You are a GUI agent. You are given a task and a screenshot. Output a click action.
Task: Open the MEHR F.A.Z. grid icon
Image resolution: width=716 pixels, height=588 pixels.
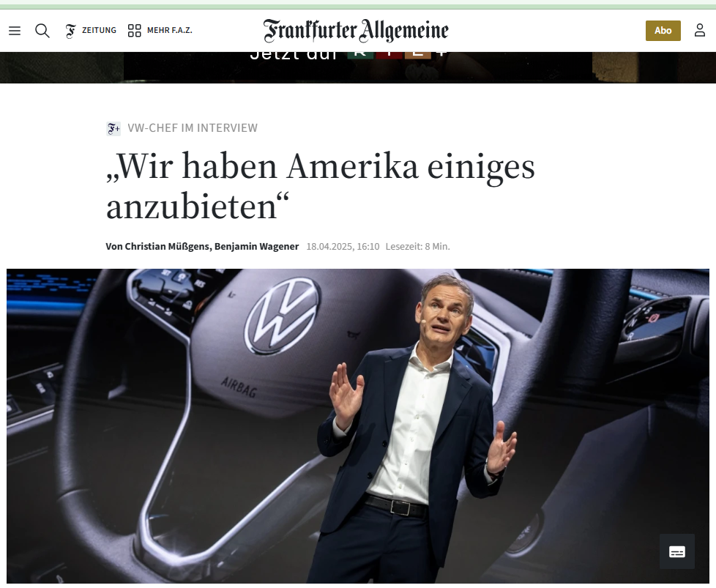point(134,31)
